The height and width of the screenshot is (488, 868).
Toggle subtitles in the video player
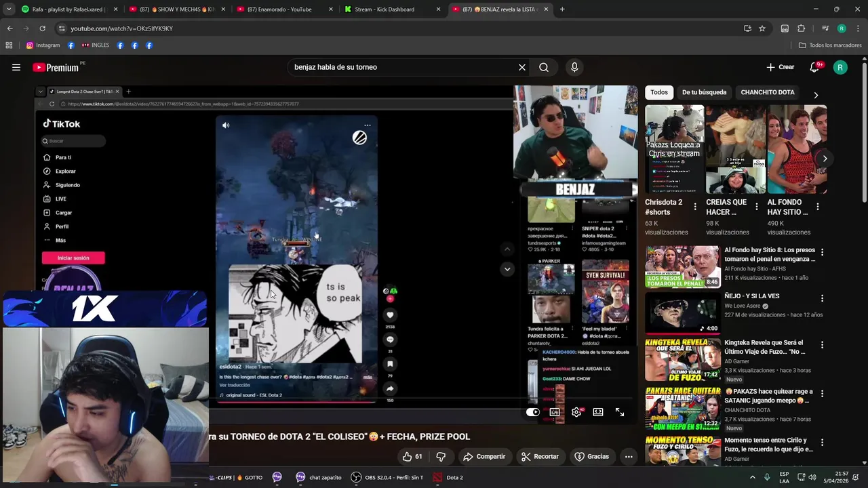coord(555,412)
